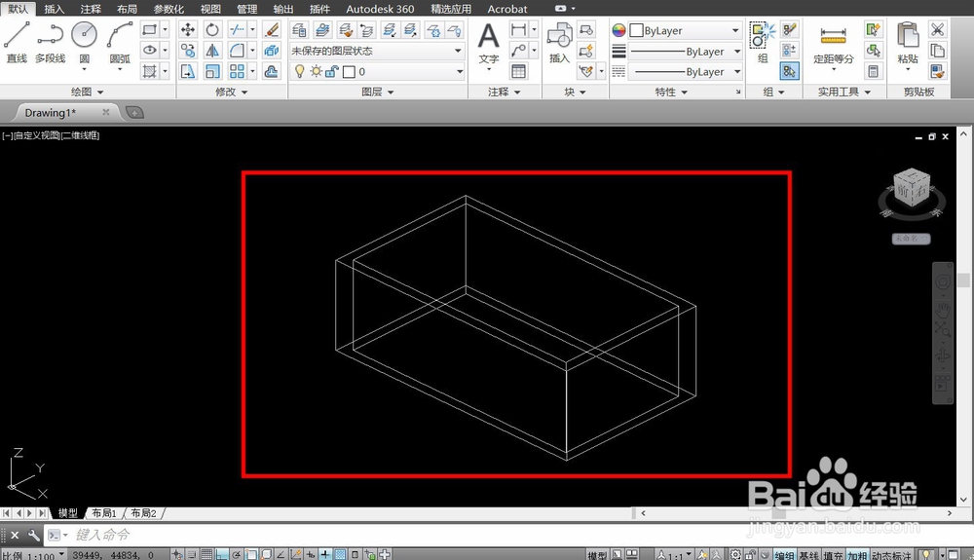Screen dimensions: 974x560
Task: Toggle polar tracking in status bar
Action: (x=236, y=554)
